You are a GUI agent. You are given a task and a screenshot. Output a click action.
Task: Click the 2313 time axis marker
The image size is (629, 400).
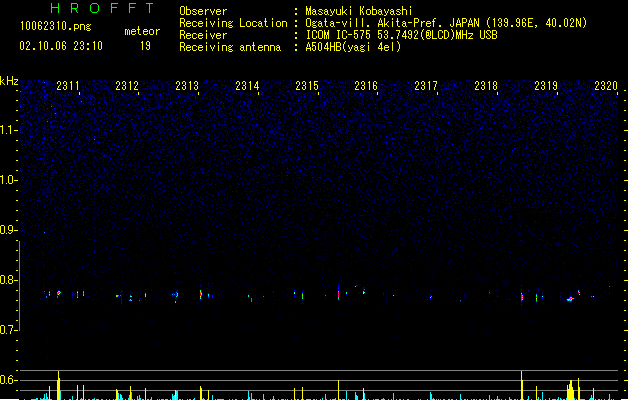[187, 86]
